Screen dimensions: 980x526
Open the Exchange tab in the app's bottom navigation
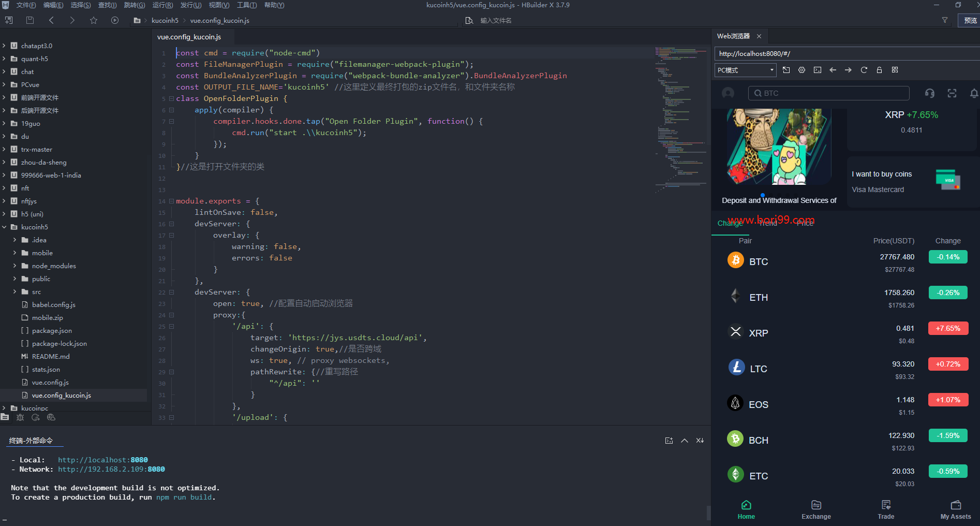click(x=816, y=510)
